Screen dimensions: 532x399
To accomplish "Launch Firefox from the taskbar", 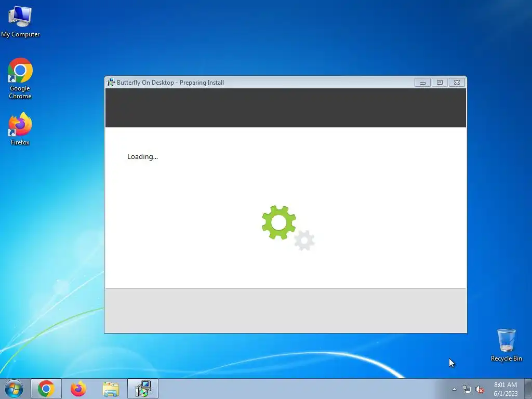I will click(x=78, y=389).
